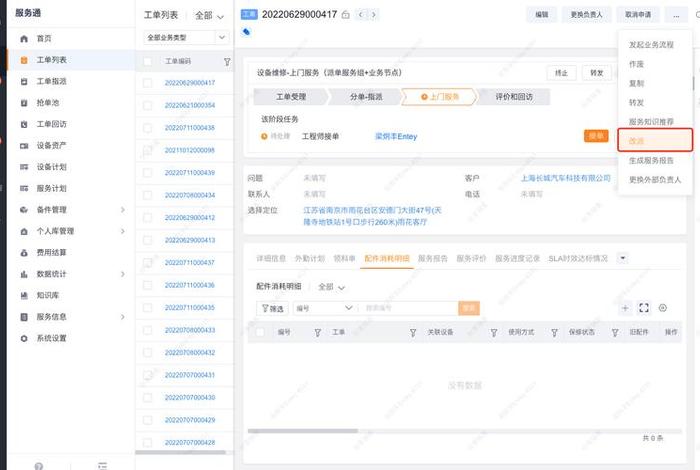This screenshot has width=700, height=470.
Task: Toggle select-all checkbox in 工单编码 header
Action: click(147, 62)
